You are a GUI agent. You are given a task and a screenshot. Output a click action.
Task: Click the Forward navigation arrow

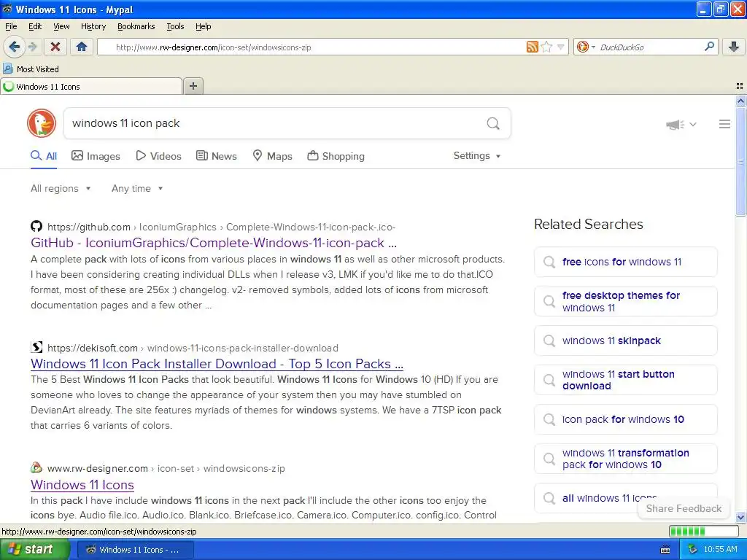click(32, 47)
